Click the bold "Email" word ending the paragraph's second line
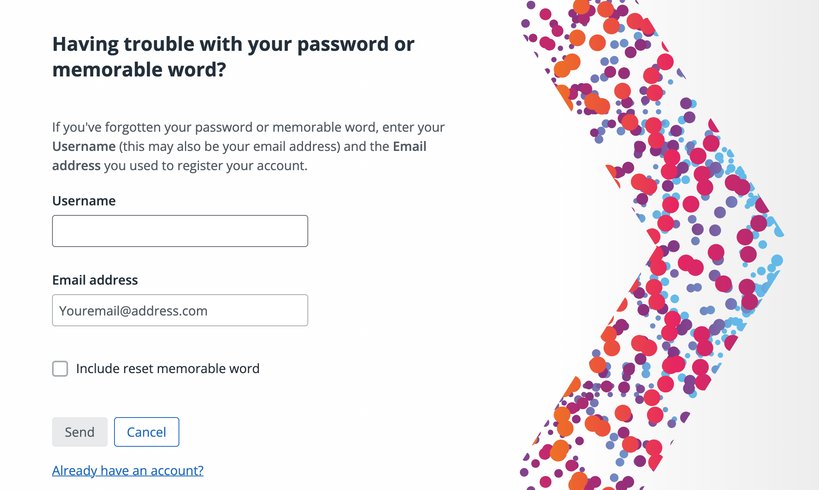 pyautogui.click(x=409, y=147)
